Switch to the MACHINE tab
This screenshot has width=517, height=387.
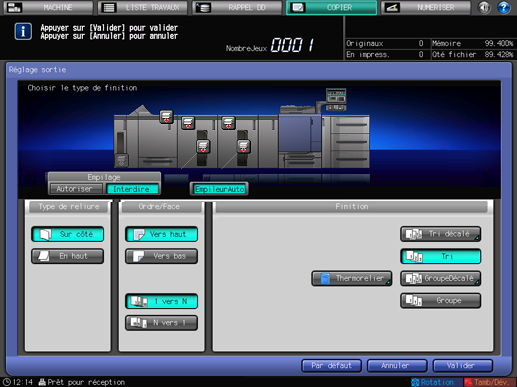coord(48,7)
